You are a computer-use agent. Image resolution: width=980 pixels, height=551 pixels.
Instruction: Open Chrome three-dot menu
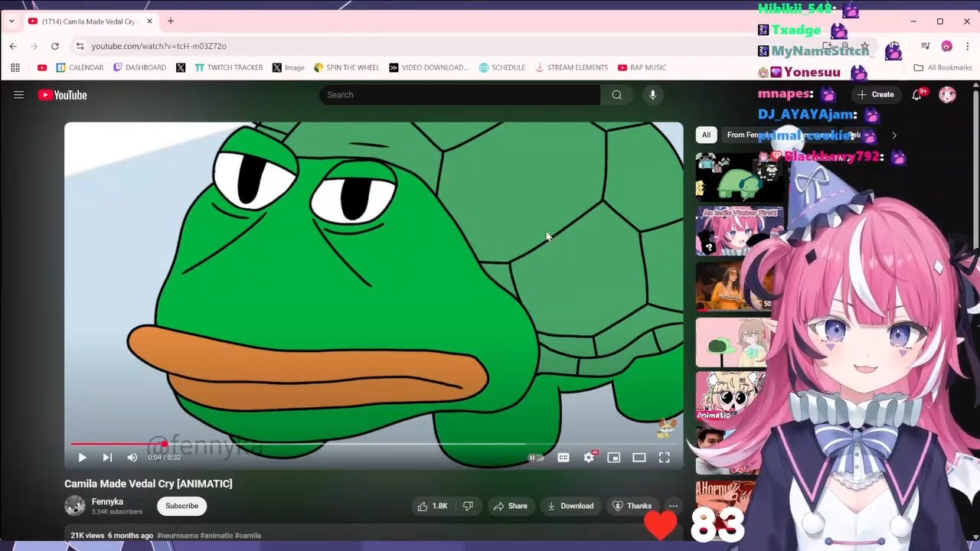tap(968, 46)
